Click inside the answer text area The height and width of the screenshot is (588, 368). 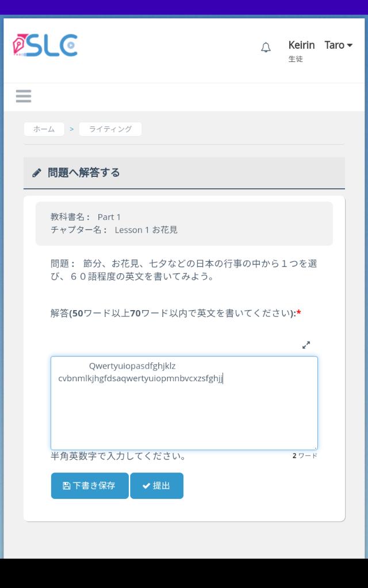click(x=185, y=403)
